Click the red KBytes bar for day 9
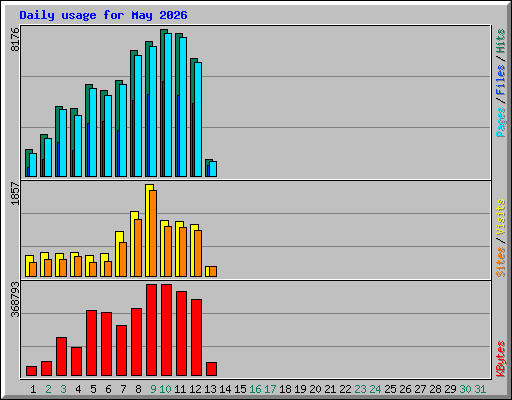Image resolution: width=512 pixels, height=400 pixels. [x=151, y=330]
